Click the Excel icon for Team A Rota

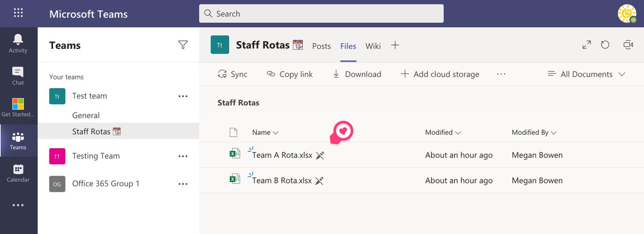coord(235,155)
